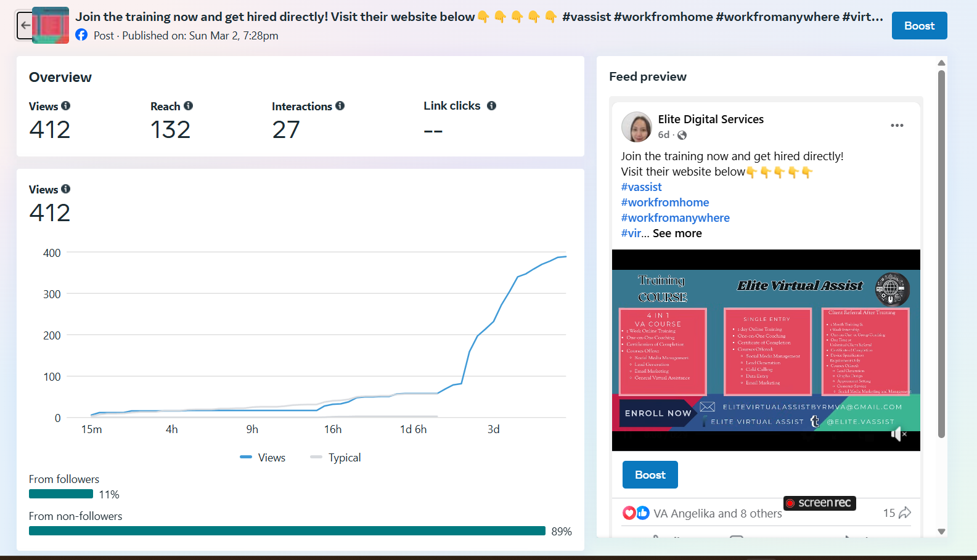977x560 pixels.
Task: Play the Elite Virtual Assist video preview
Action: coord(766,350)
